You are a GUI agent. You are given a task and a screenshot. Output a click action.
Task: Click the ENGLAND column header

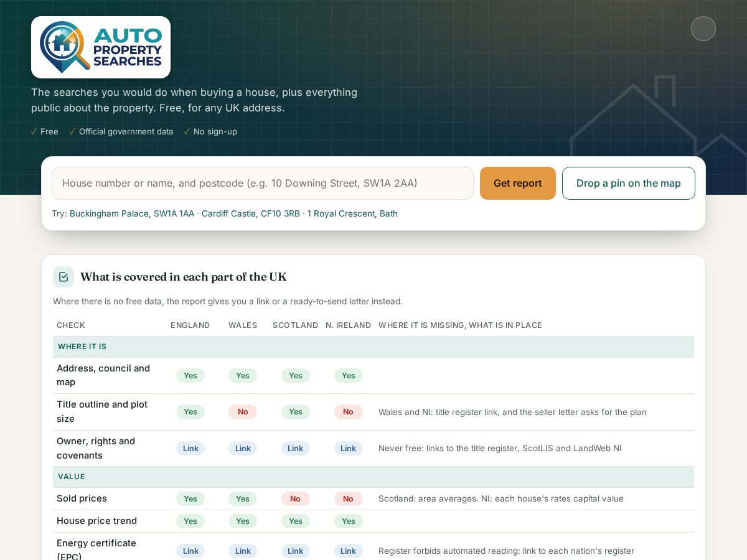pos(190,325)
